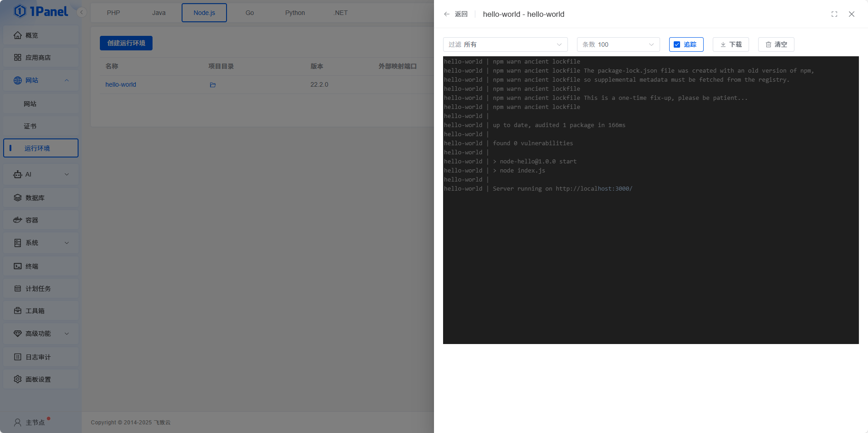Open the 条数 100 line count dropdown

pos(618,44)
